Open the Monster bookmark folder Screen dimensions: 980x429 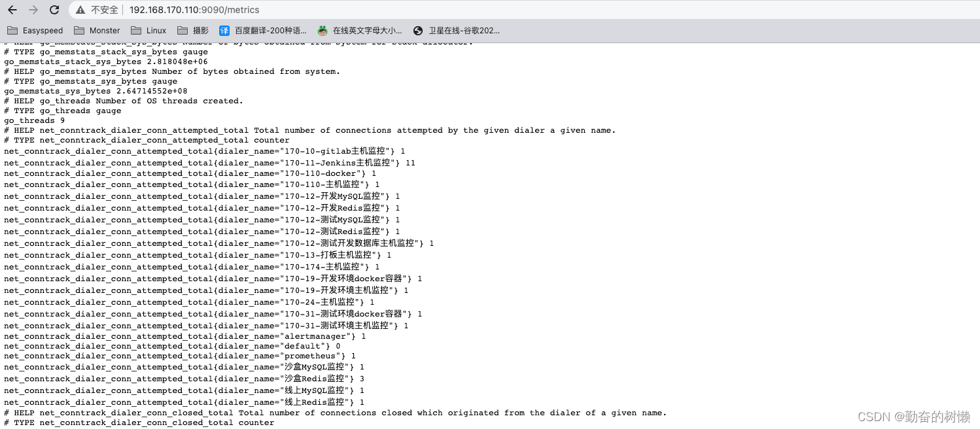coord(97,30)
